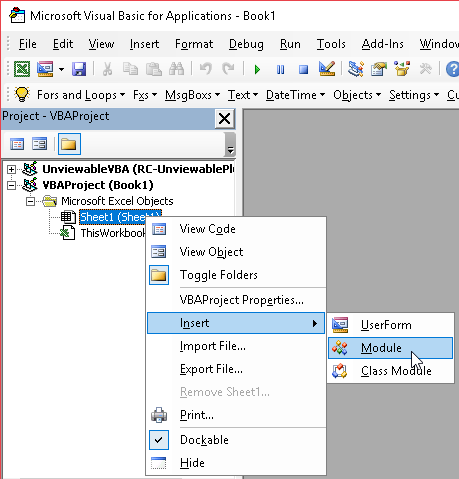Open the Fors and Loops dropdown
The image size is (459, 479).
coord(81,95)
